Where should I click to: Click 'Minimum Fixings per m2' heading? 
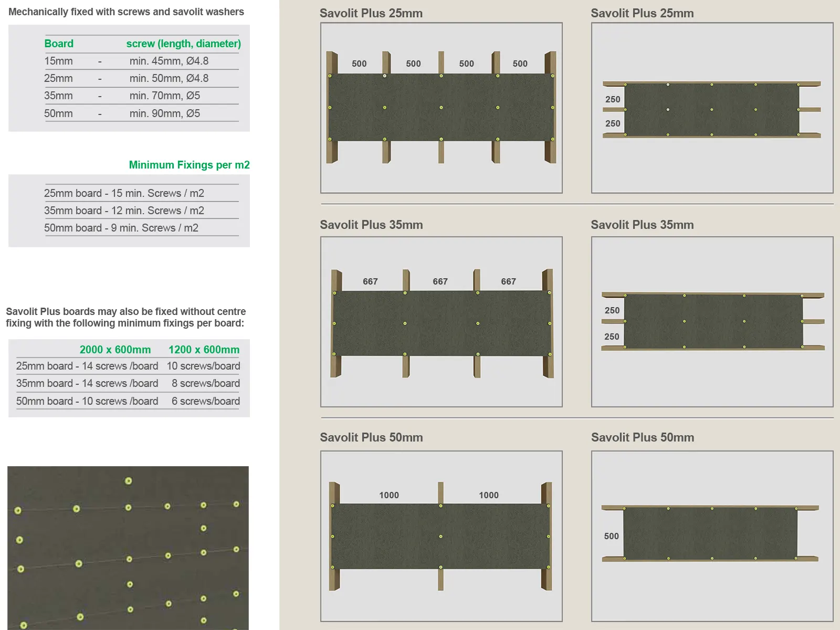pos(190,165)
